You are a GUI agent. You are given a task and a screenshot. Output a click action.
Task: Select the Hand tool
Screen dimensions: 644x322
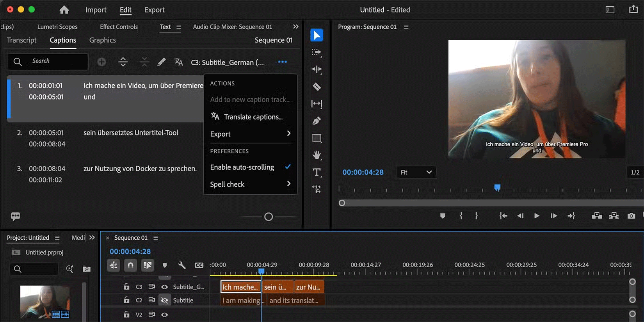317,155
